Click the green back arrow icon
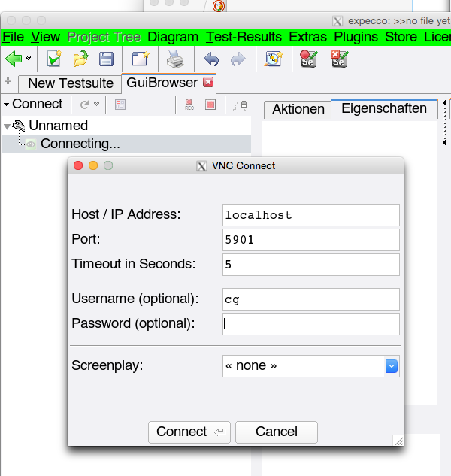This screenshot has height=476, width=451. coord(14,59)
